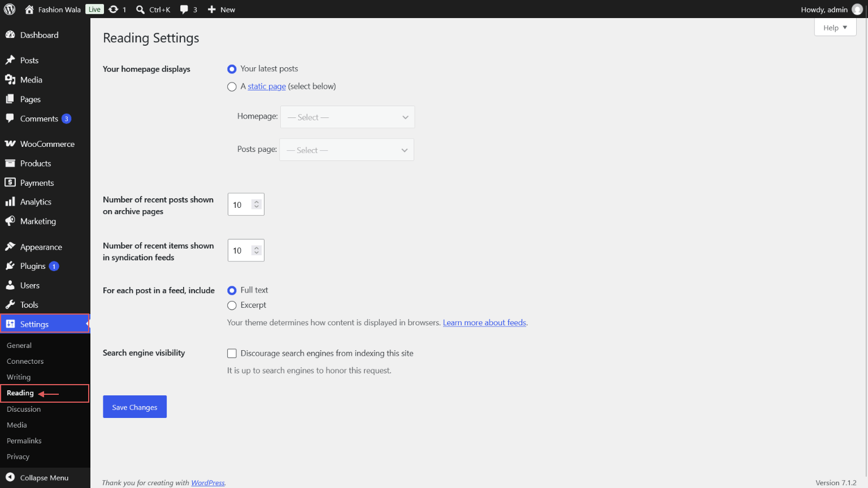
Task: Open the Discussion settings submenu item
Action: point(24,409)
